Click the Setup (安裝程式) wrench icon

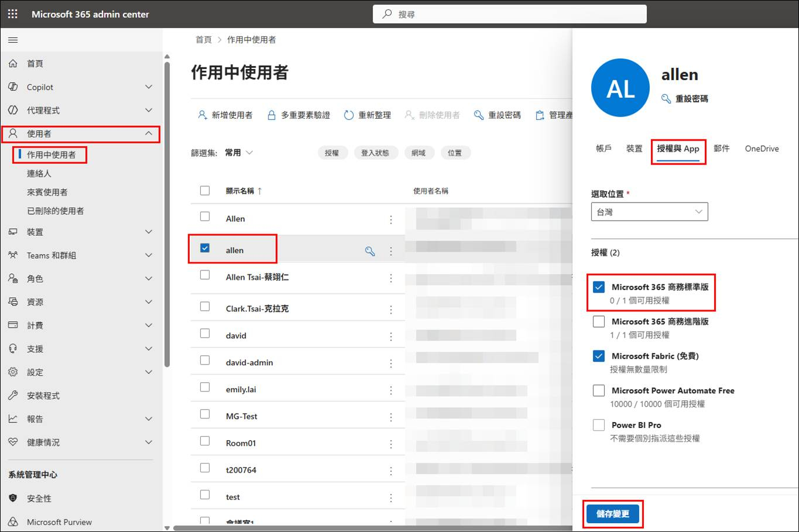(x=13, y=395)
